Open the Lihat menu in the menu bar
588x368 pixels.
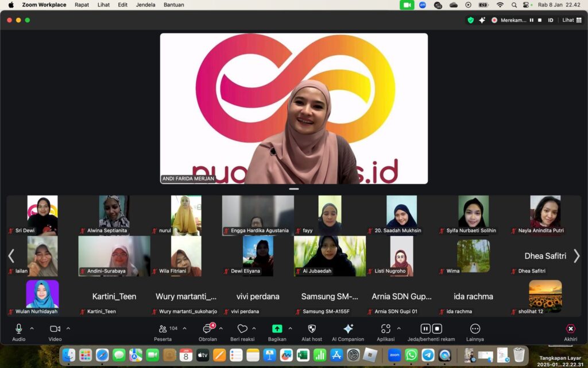coord(103,5)
